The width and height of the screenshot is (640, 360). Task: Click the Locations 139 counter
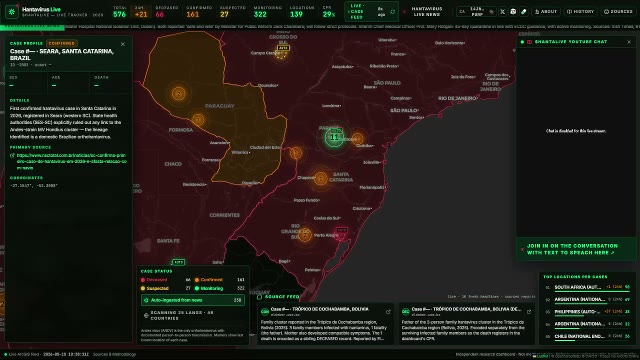pos(302,12)
